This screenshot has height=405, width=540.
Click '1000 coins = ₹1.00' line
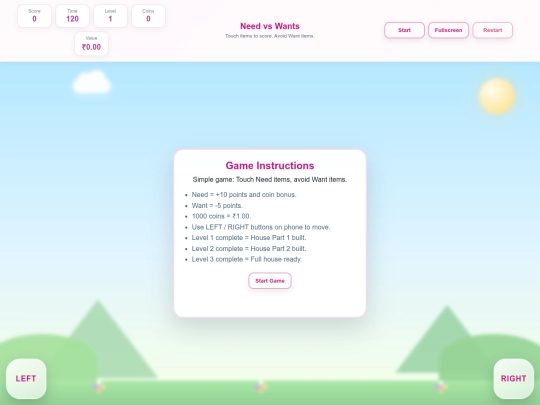[221, 216]
